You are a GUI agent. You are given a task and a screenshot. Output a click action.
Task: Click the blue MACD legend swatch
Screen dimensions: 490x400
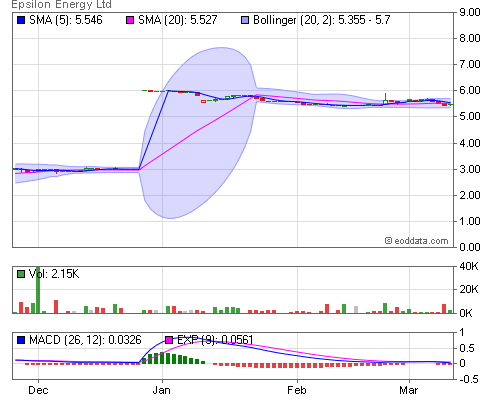pos(21,340)
